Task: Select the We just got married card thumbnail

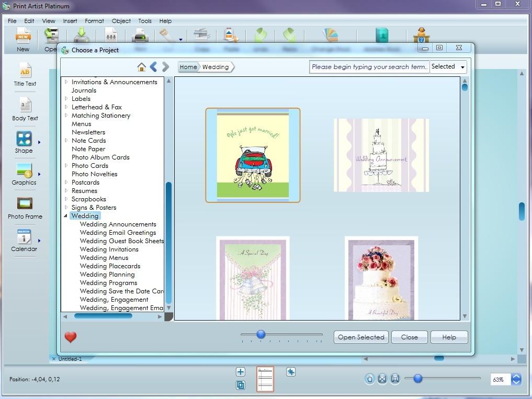Action: [x=253, y=155]
